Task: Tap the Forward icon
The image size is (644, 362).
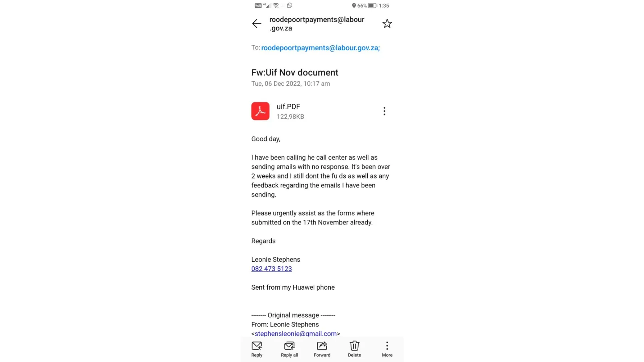Action: pyautogui.click(x=322, y=349)
